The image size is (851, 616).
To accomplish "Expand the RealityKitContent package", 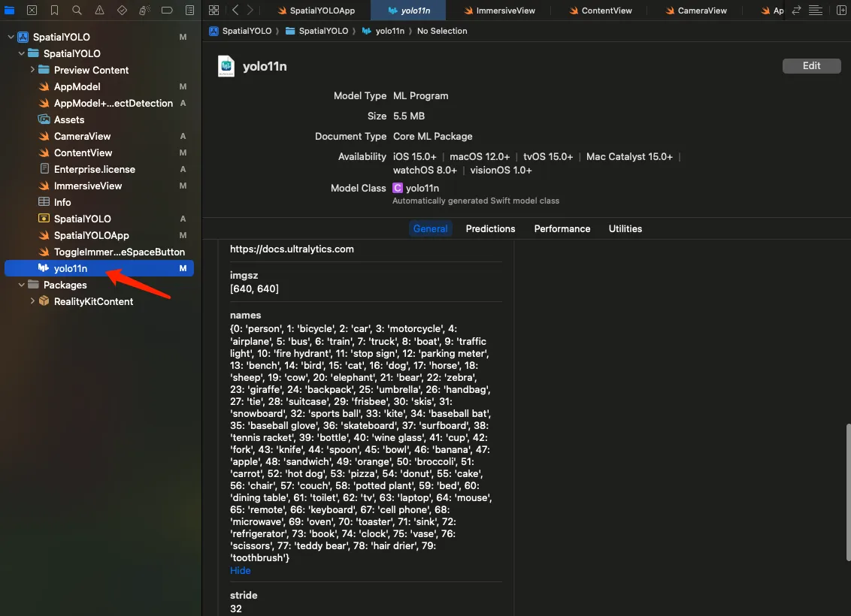I will click(x=32, y=301).
